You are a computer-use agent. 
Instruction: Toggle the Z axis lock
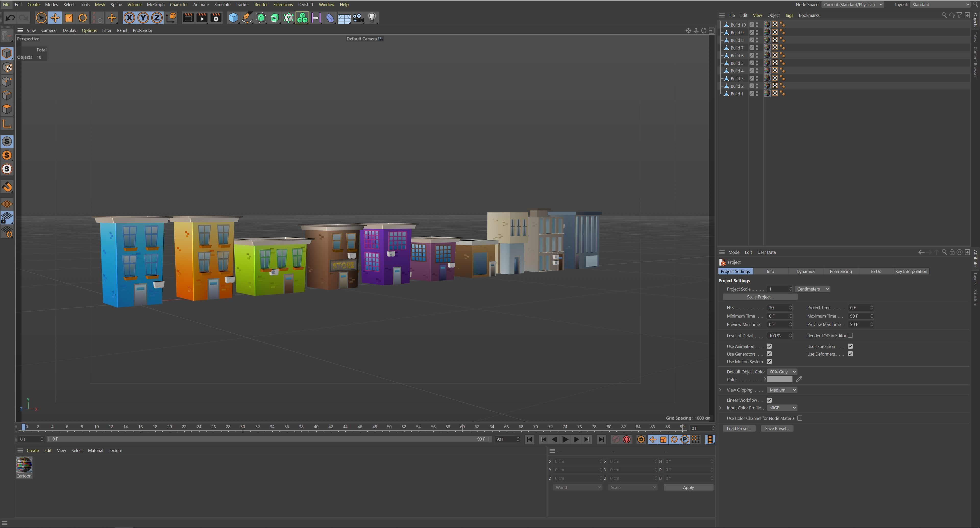pos(157,18)
